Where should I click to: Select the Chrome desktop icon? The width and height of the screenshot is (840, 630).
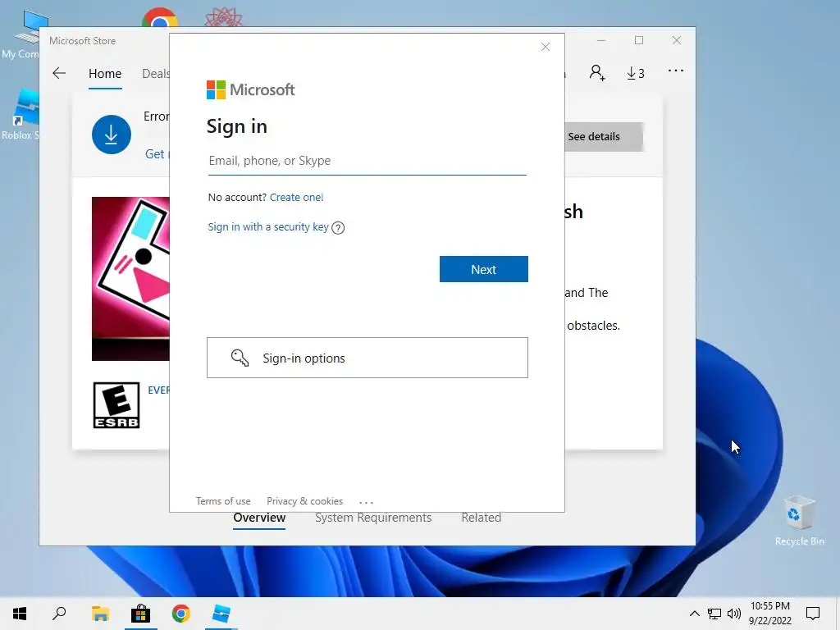160,17
